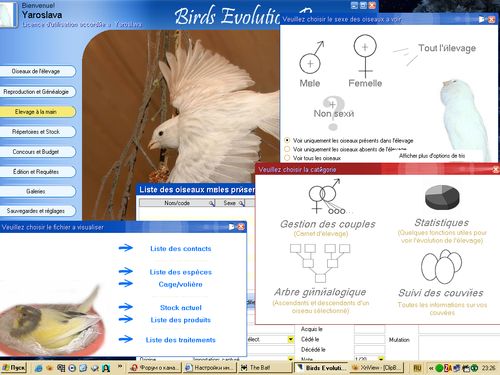This screenshot has height=375, width=500.
Task: Switch to XnView in the taskbar
Action: [x=378, y=368]
